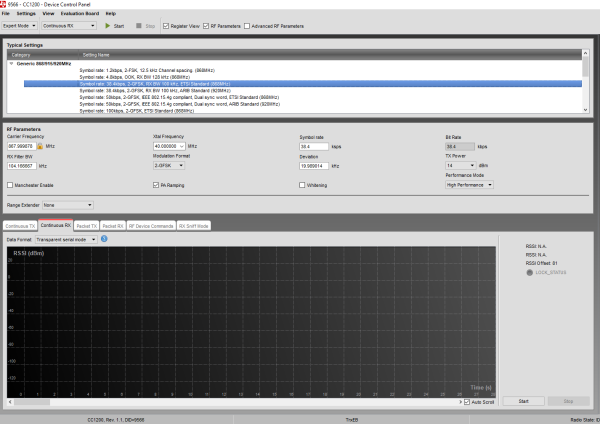Click the TrxEB status bar entry
Viewport: 600px width, 424px height.
click(x=352, y=420)
